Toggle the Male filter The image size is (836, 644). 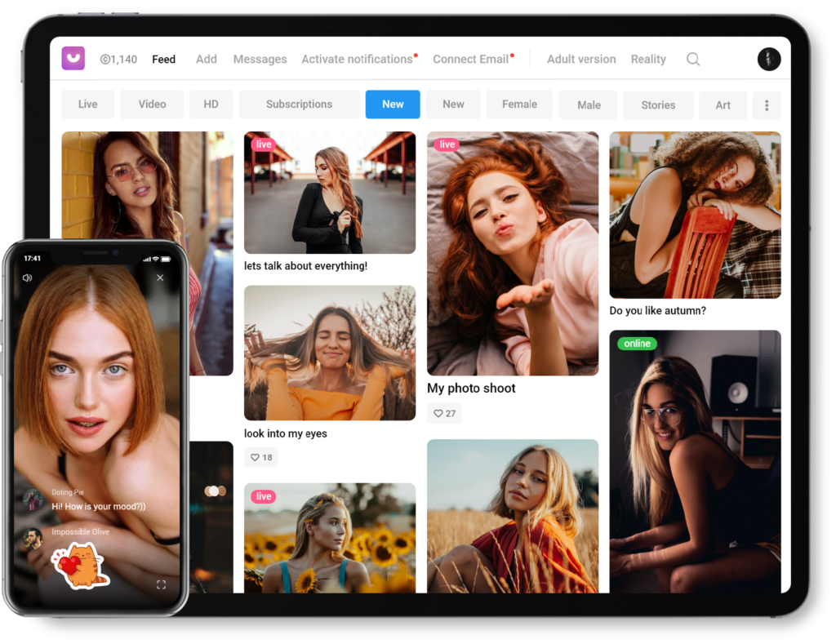click(x=589, y=105)
